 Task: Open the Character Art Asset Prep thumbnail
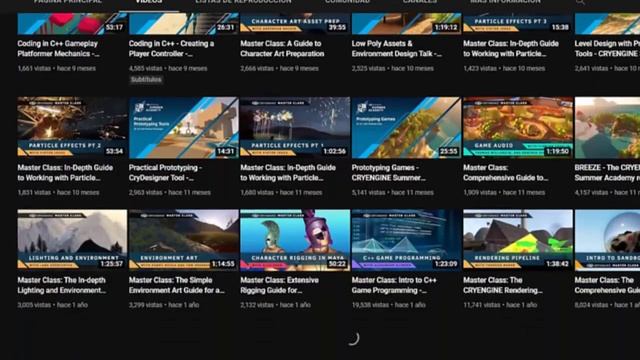295,23
